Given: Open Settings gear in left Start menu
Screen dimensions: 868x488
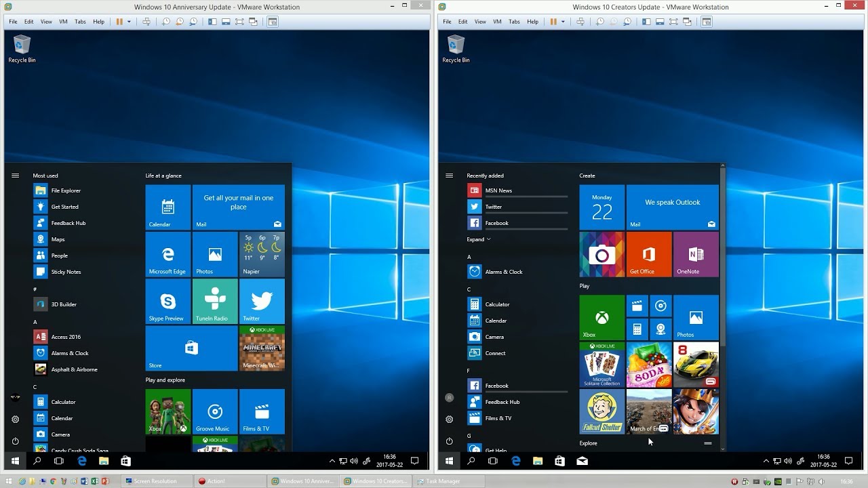Looking at the screenshot, I should [x=15, y=420].
